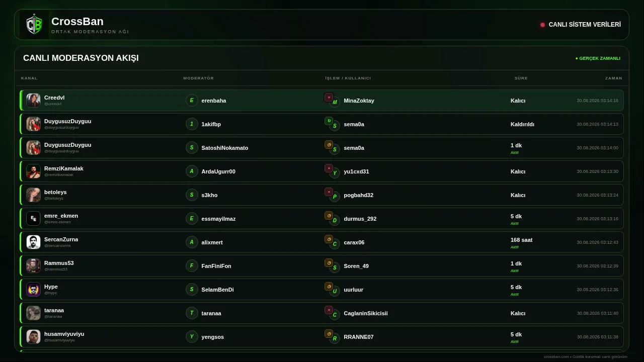This screenshot has height=362, width=644.
Task: Click the CrossBan shield logo
Action: pyautogui.click(x=34, y=25)
